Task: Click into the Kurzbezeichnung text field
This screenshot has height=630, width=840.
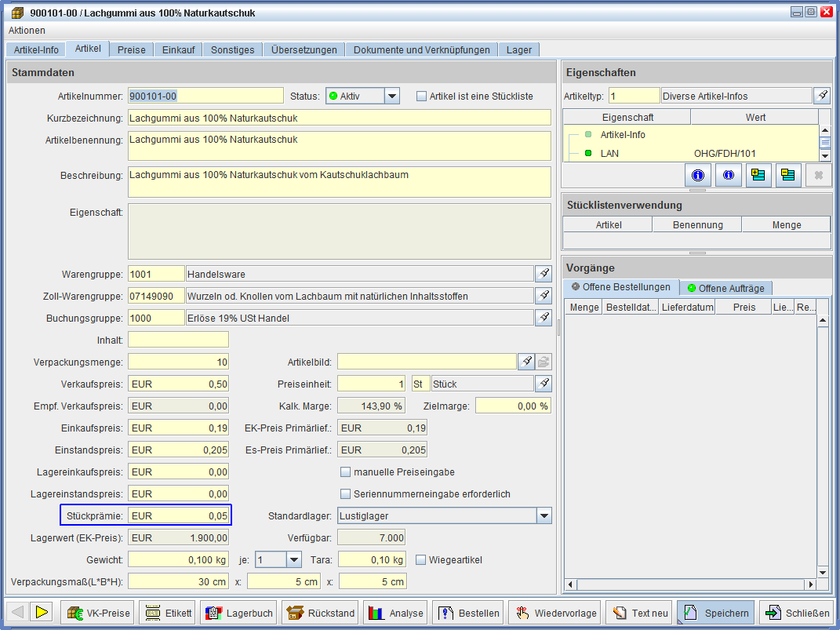Action: click(339, 118)
